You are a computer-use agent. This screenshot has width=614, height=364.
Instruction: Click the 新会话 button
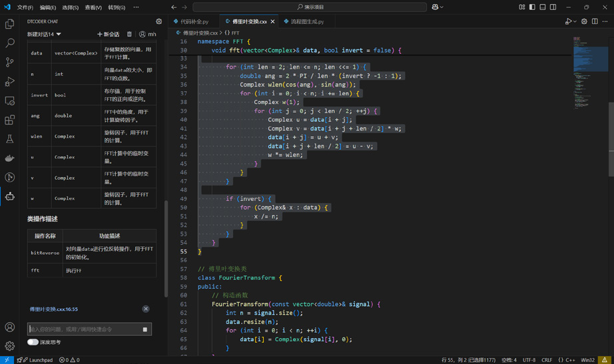pyautogui.click(x=108, y=34)
